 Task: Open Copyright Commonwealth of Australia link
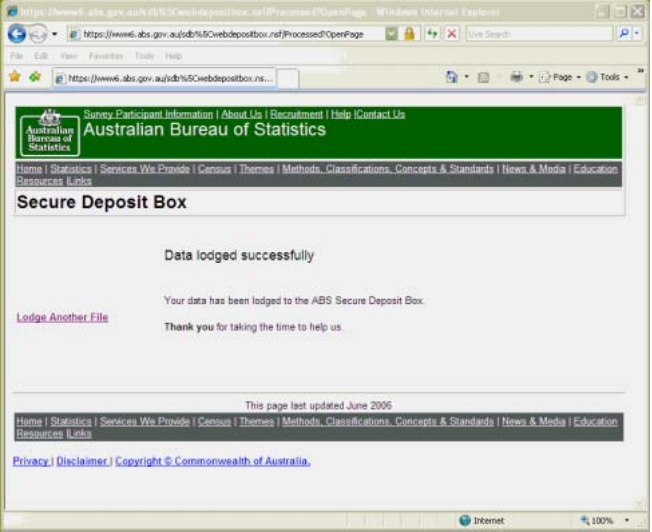pos(213,461)
